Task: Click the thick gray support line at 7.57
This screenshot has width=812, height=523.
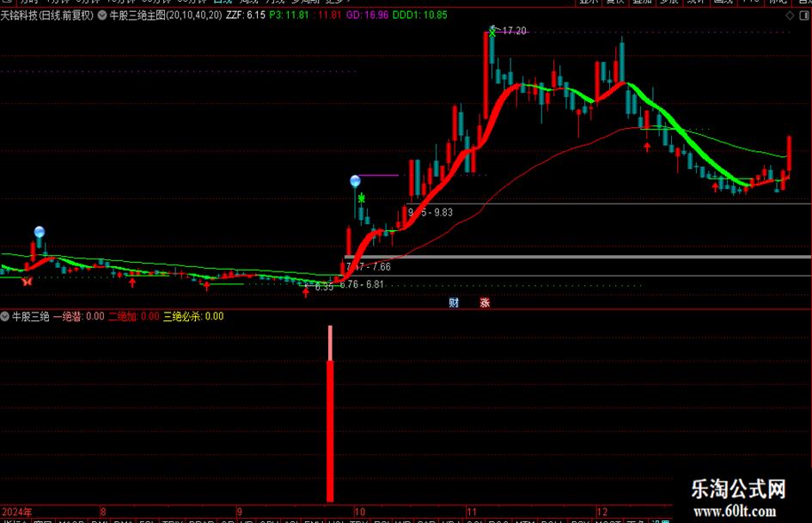Action: (578, 257)
